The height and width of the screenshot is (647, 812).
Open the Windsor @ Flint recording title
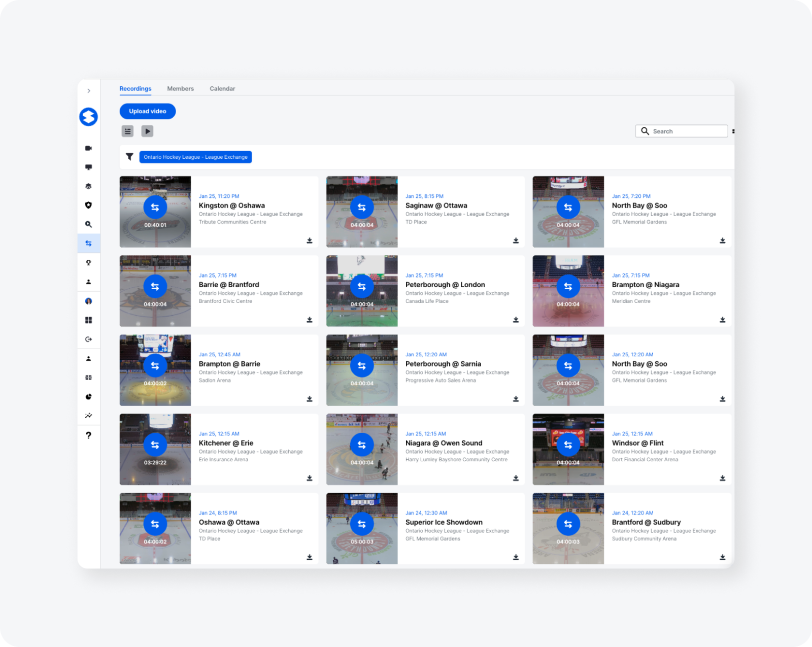pyautogui.click(x=637, y=443)
